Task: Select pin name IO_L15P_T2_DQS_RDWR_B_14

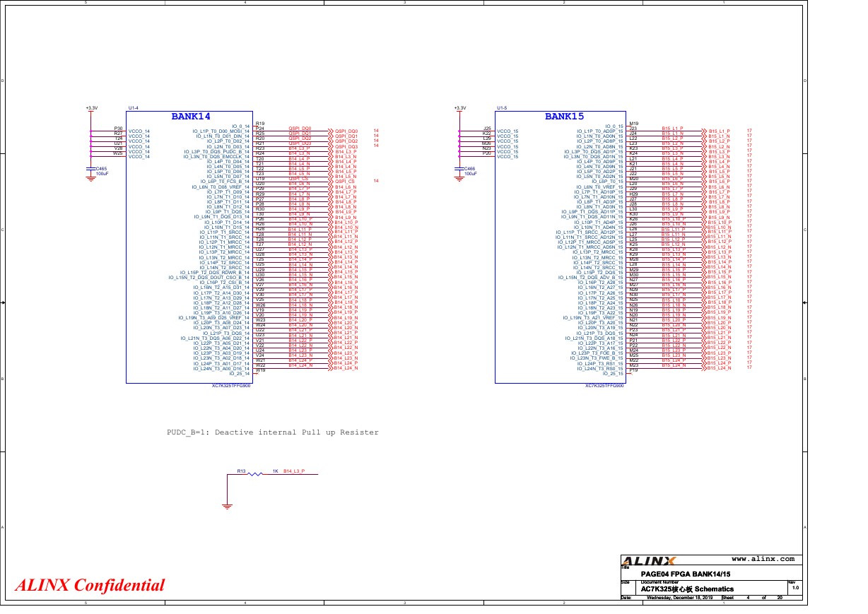Action: 215,273
